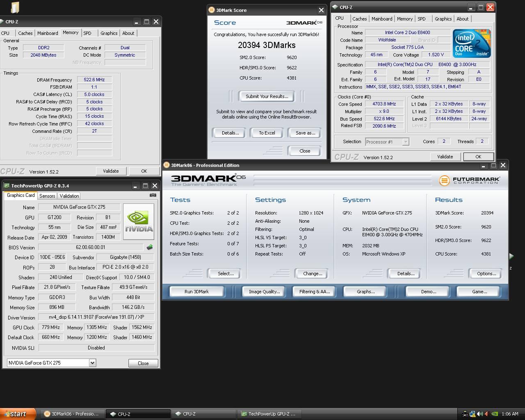Click the Save as button
The width and height of the screenshot is (525, 420).
(x=305, y=133)
